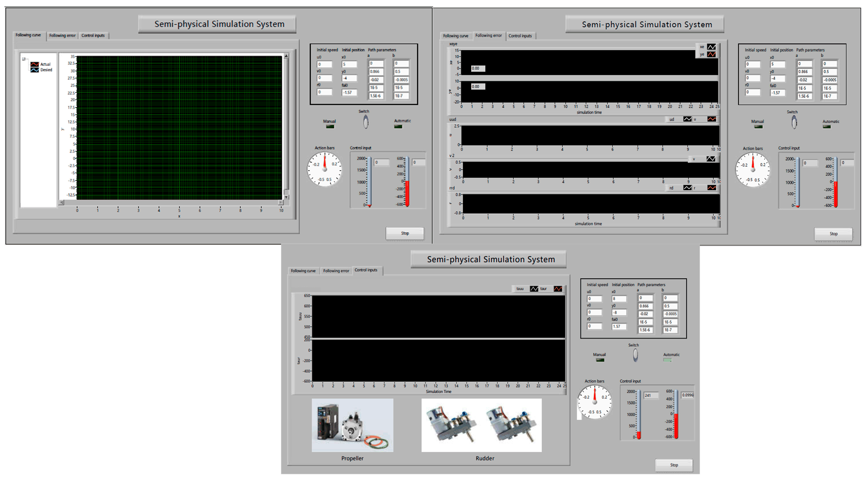Toggle the Switch knob in bottom panel
This screenshot has height=482, width=868.
pyautogui.click(x=635, y=355)
